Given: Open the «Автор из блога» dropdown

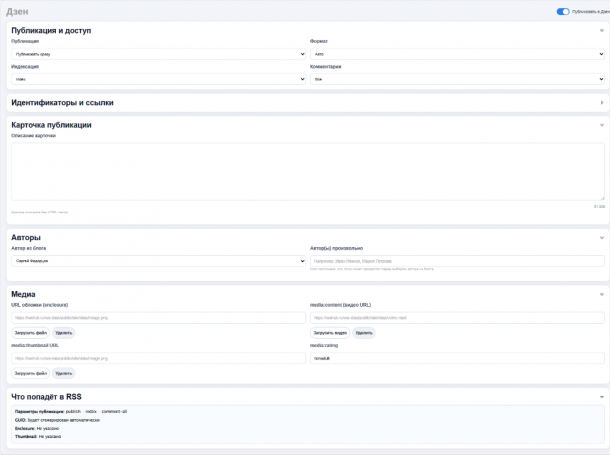Looking at the screenshot, I should pyautogui.click(x=158, y=260).
